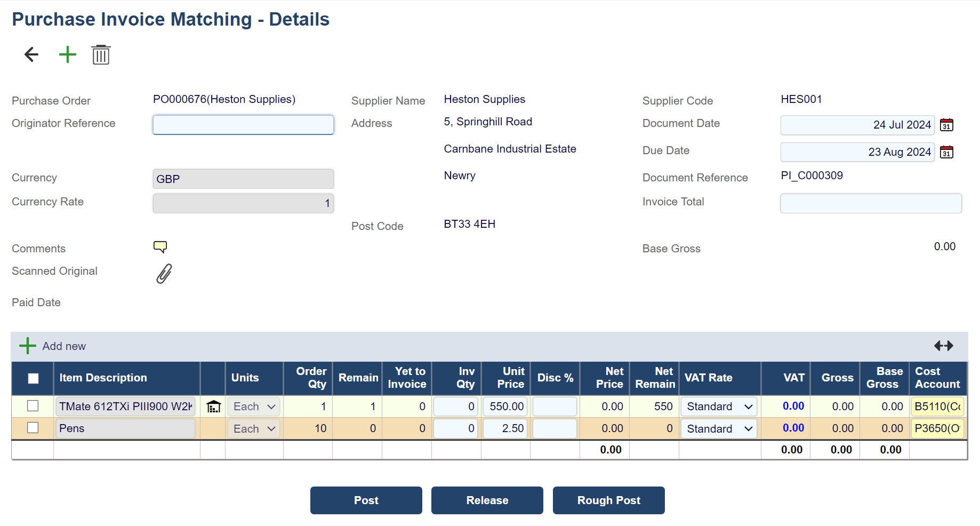
Task: Open the Due Date calendar picker
Action: [946, 152]
